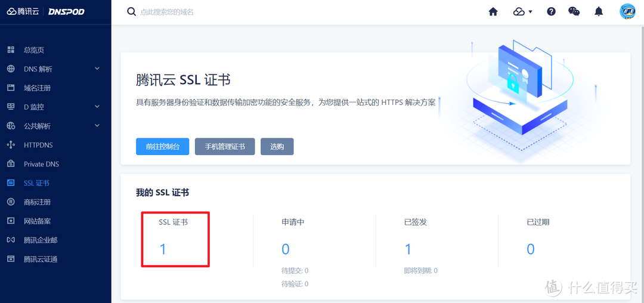
Task: Select SSL 证书 menu item
Action: (36, 183)
